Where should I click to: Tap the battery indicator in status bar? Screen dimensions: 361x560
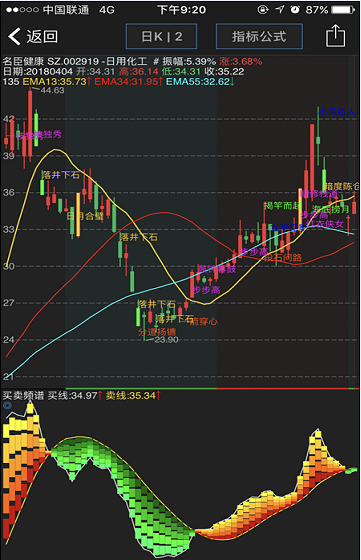click(343, 10)
